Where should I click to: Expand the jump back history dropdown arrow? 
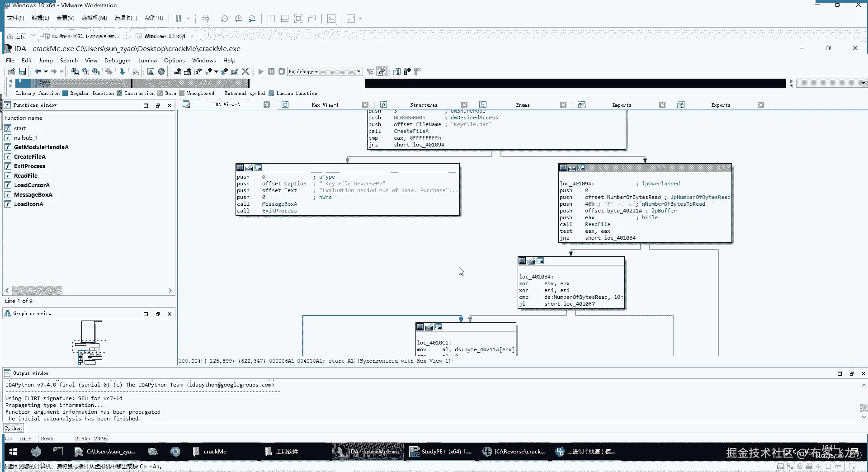coord(46,71)
